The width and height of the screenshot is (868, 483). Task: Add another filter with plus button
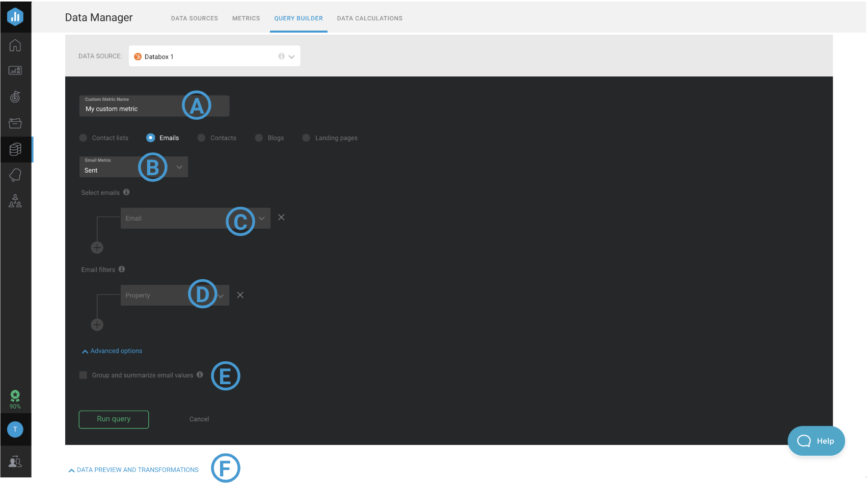(x=97, y=325)
